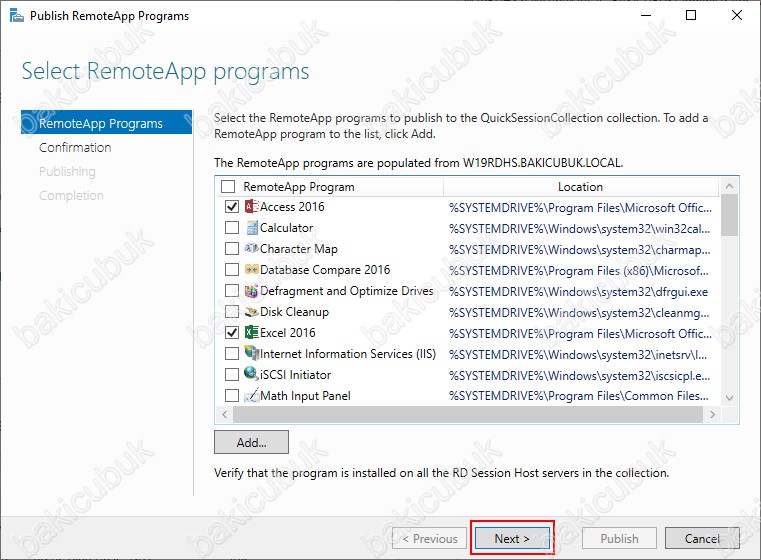Click the Next > button
This screenshot has height=560, width=761.
coord(512,538)
